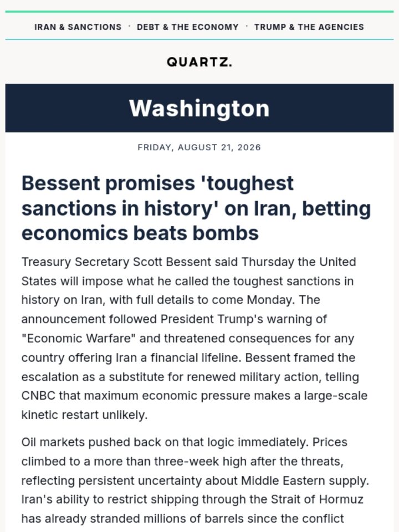Screen dimensions: 399x532
Task: Click 'economics beats bombs' in the headline
Action: coord(140,233)
